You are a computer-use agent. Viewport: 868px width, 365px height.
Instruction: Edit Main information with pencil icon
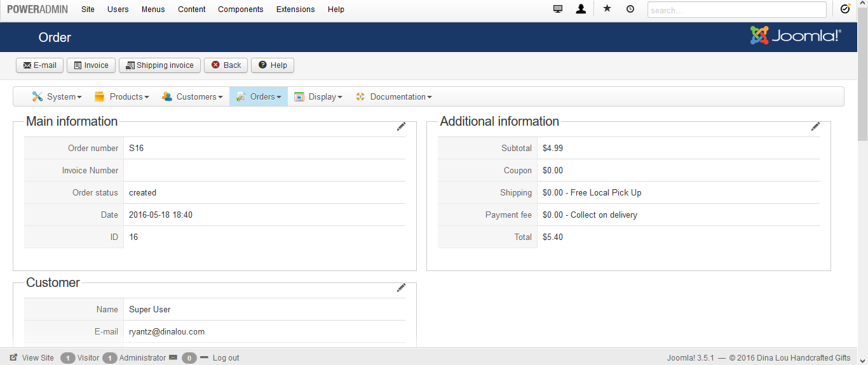coord(401,127)
